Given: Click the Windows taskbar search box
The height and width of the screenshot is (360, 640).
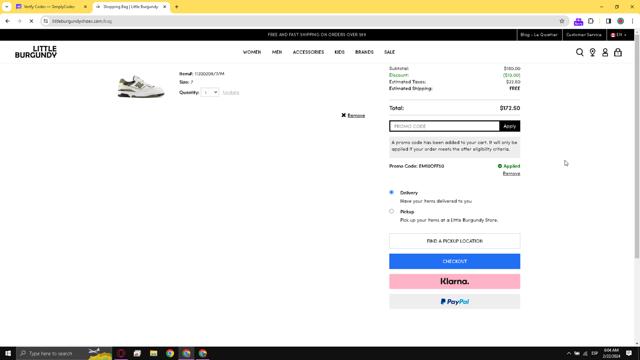Looking at the screenshot, I should pos(64,353).
